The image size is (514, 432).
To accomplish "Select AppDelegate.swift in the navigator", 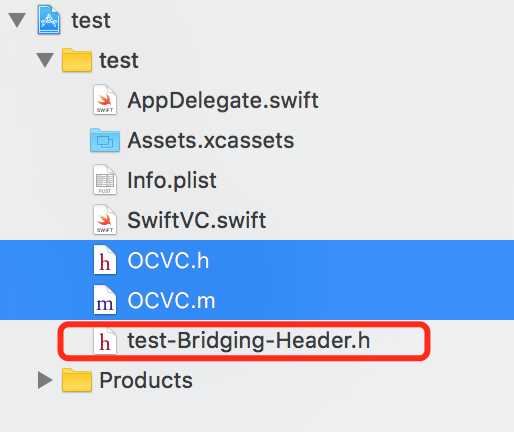I will point(223,100).
